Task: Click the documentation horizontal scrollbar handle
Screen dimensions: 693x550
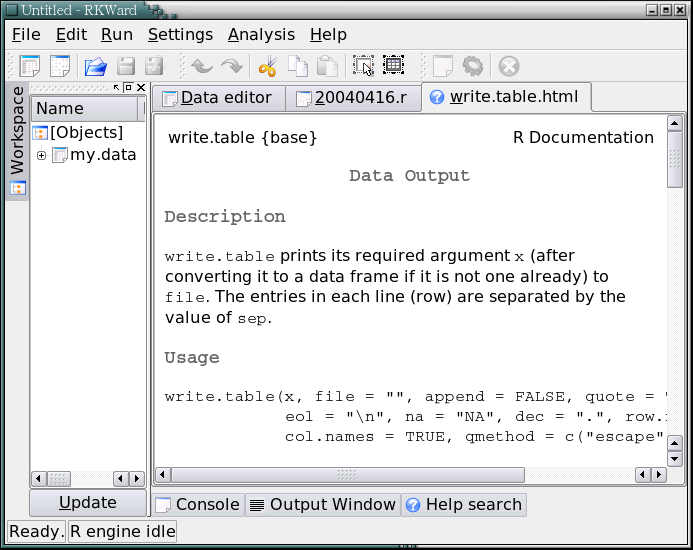Action: pyautogui.click(x=346, y=475)
